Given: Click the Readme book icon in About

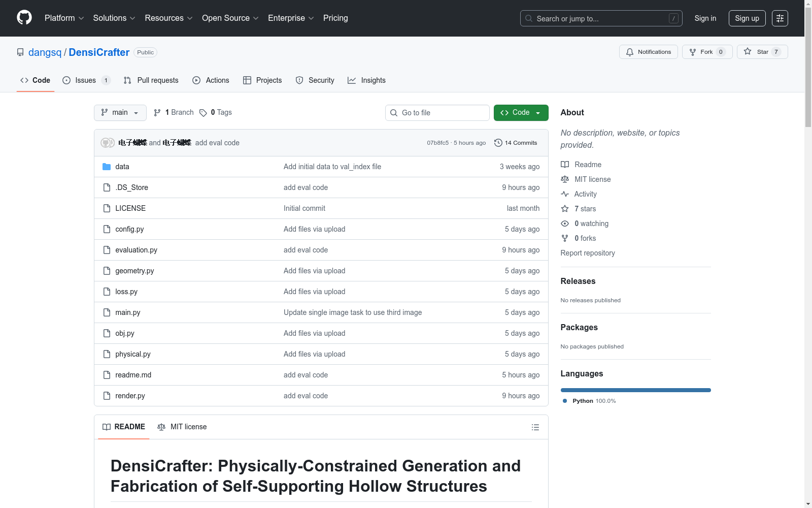Looking at the screenshot, I should (x=565, y=165).
